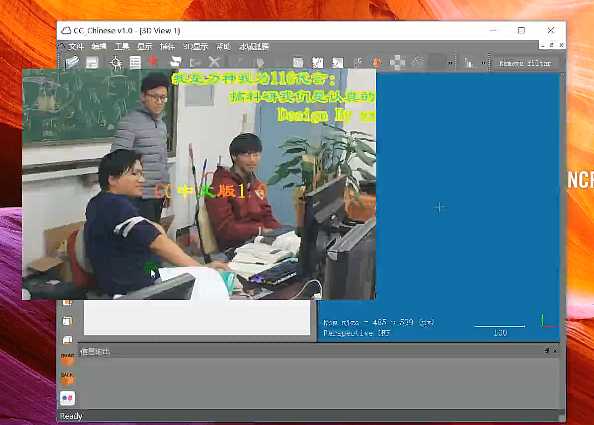
Task: Click the first white image-style toolbar icon
Action: pyautogui.click(x=298, y=62)
